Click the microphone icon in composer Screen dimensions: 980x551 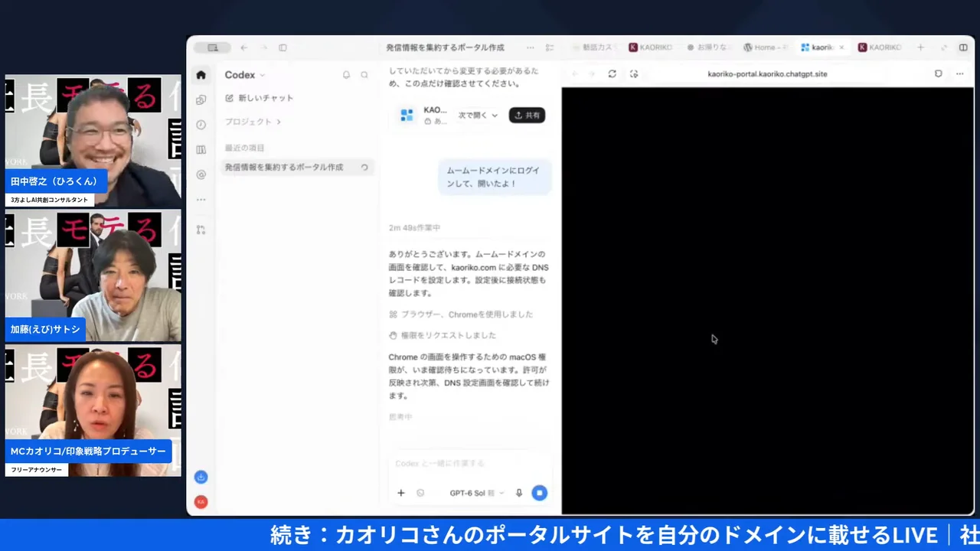point(518,493)
